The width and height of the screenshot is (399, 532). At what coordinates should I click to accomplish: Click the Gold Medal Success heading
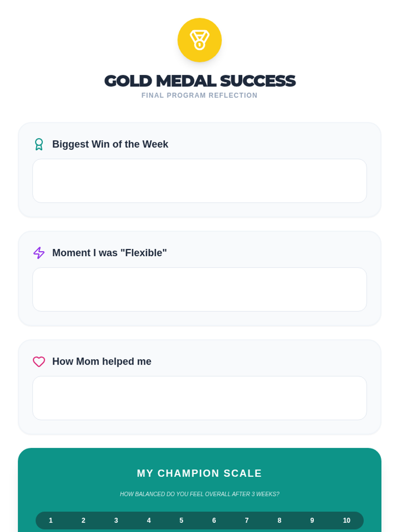(199, 81)
